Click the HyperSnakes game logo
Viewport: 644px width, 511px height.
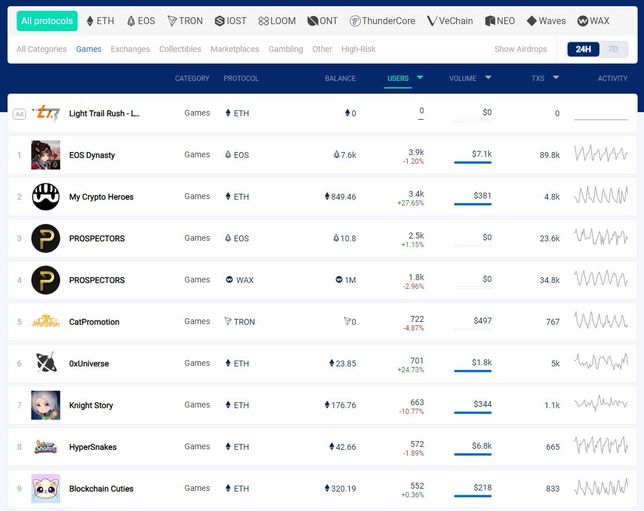(x=46, y=447)
